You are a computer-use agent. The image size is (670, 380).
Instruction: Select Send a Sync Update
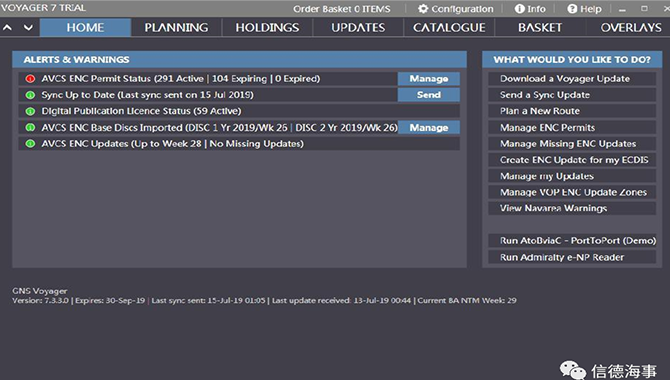tap(572, 95)
